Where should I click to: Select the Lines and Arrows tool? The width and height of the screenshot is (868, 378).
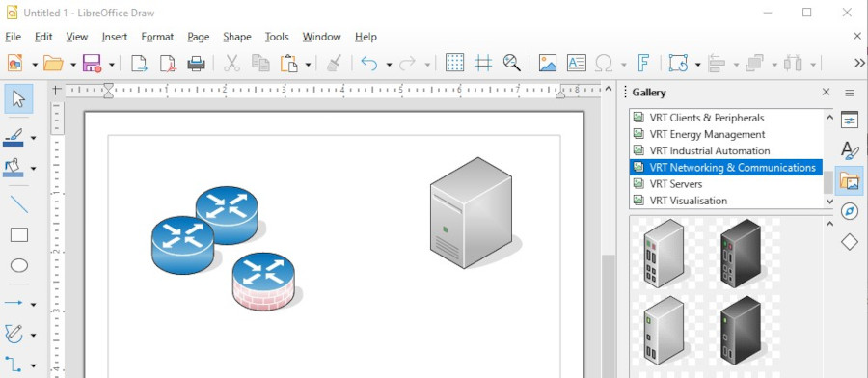14,304
